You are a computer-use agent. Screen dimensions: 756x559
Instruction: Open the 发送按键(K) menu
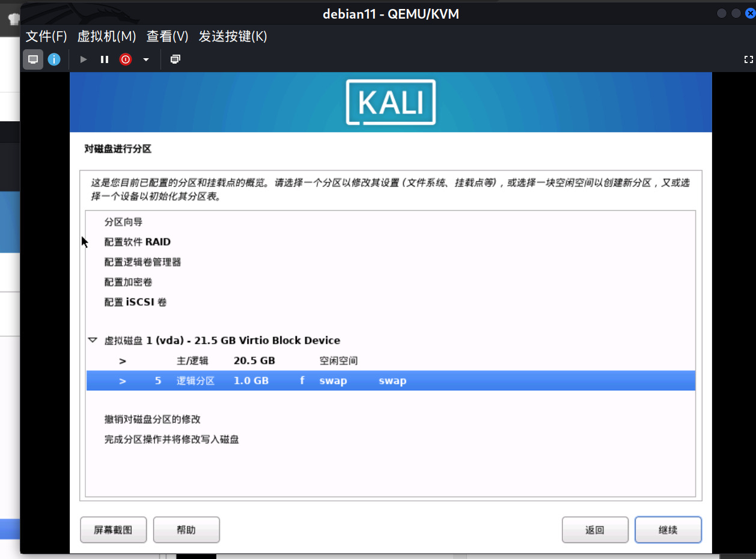233,37
